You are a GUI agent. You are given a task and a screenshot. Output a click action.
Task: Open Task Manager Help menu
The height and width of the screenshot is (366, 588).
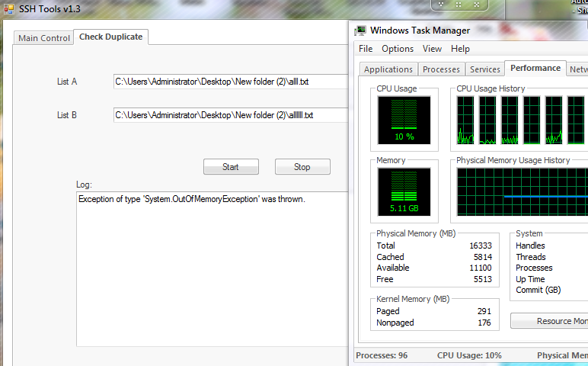point(460,49)
